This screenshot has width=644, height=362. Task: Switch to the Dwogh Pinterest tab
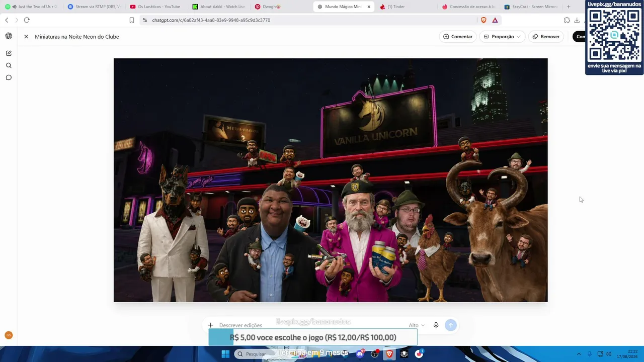point(281,7)
